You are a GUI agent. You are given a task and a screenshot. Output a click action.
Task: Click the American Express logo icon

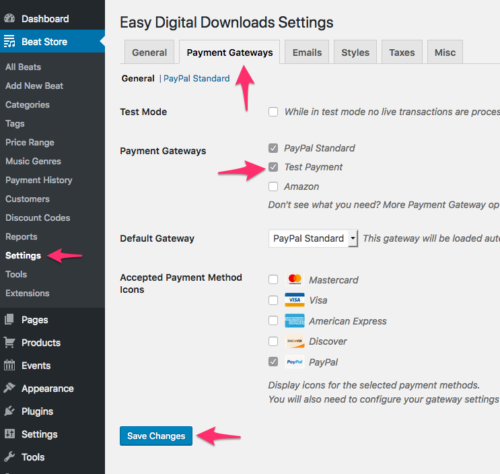[295, 321]
